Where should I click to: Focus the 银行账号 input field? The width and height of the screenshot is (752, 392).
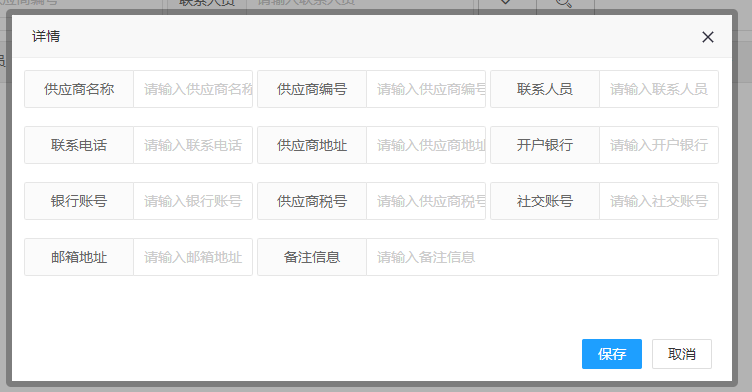[x=193, y=201]
